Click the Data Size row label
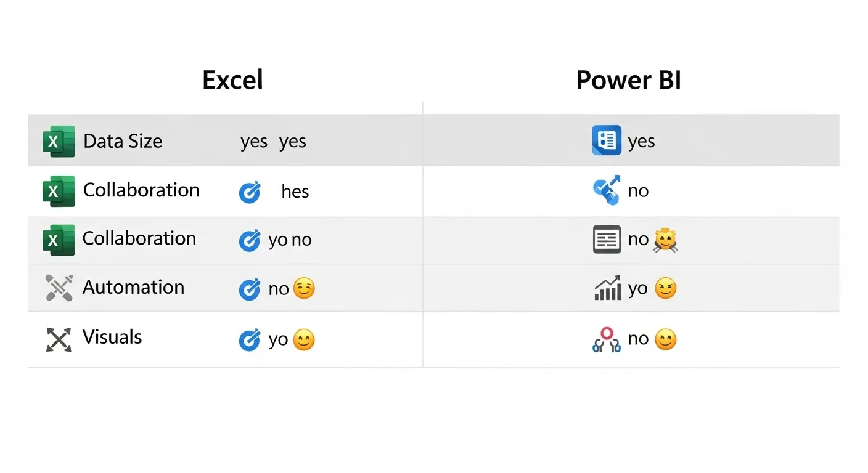This screenshot has height=473, width=868. pos(123,141)
